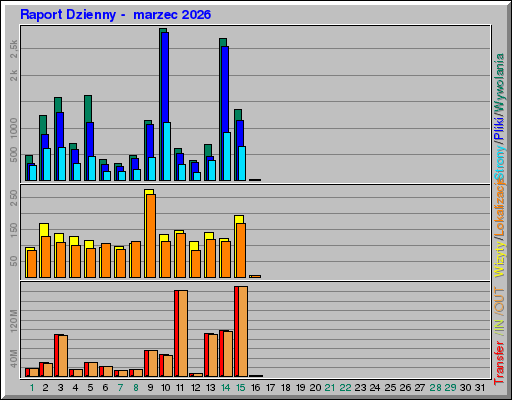Pick day label 5 on the bottom axis
This screenshot has height=400, width=512.
click(x=90, y=388)
